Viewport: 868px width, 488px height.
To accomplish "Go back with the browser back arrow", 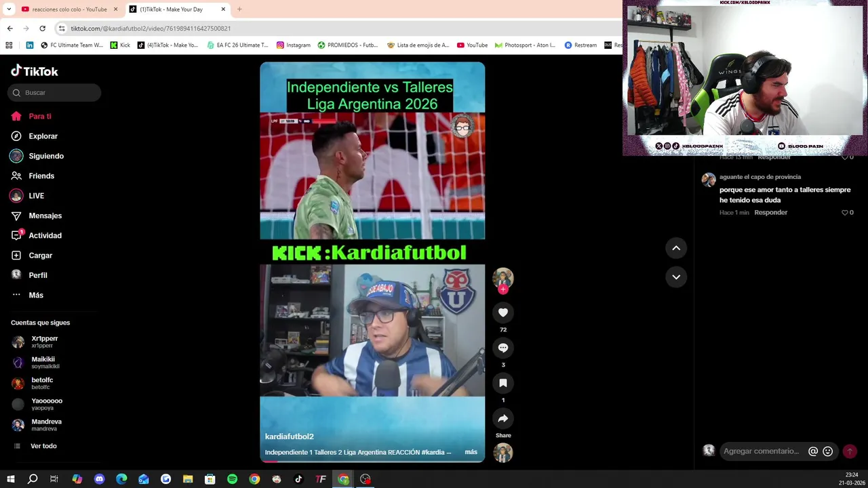I will point(9,28).
